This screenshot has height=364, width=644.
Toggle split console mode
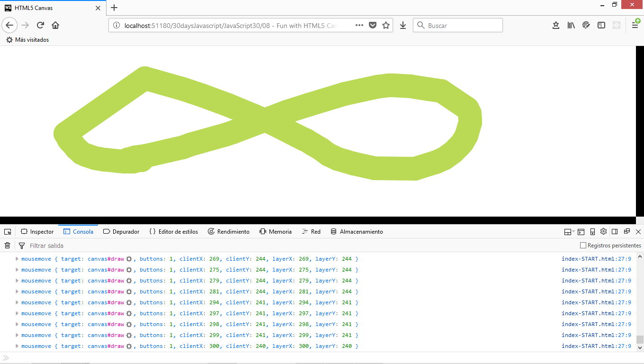click(x=581, y=231)
